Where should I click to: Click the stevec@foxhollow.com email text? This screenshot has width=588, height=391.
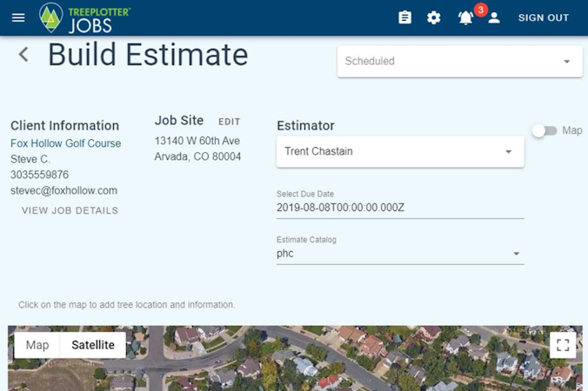pyautogui.click(x=63, y=190)
